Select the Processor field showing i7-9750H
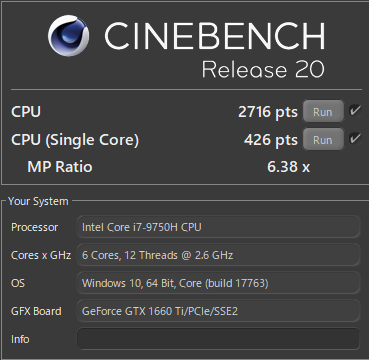Image resolution: width=369 pixels, height=360 pixels. coord(218,227)
